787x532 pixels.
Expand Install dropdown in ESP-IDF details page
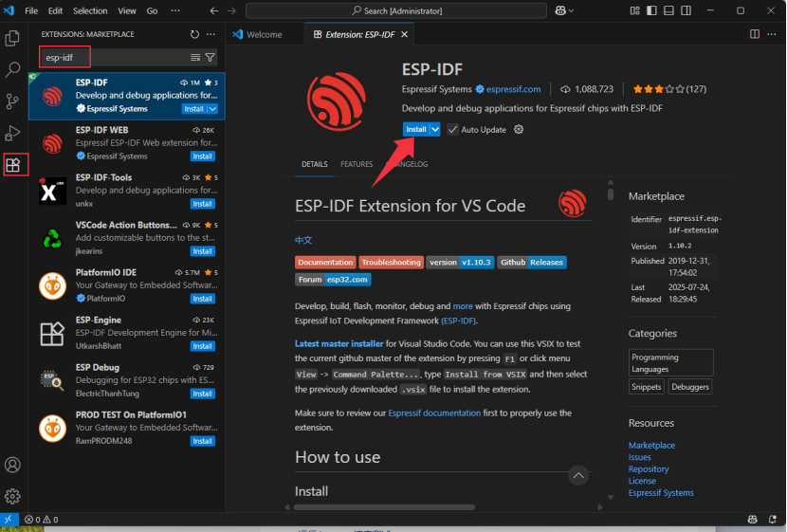pyautogui.click(x=435, y=130)
